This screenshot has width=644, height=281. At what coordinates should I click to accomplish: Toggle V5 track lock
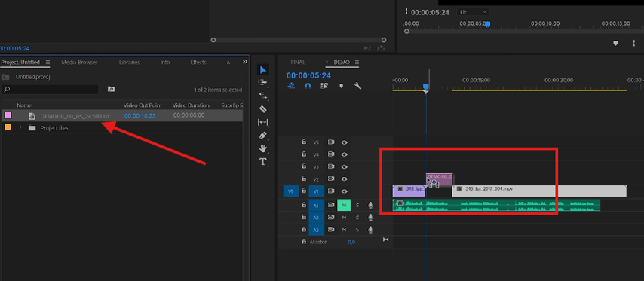tap(303, 142)
